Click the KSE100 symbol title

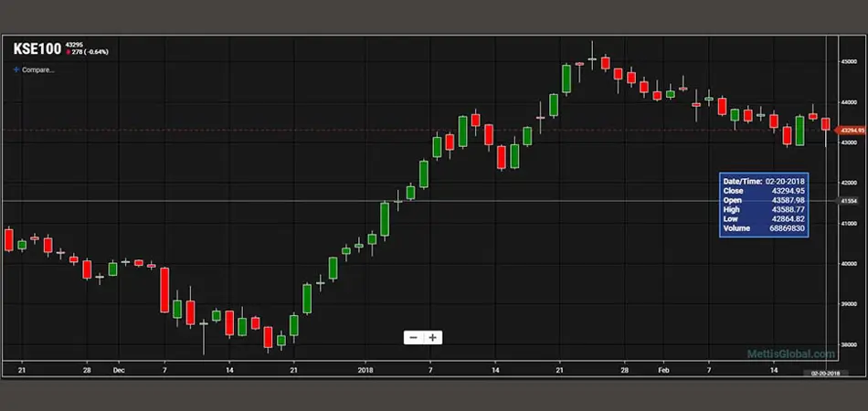[x=36, y=47]
